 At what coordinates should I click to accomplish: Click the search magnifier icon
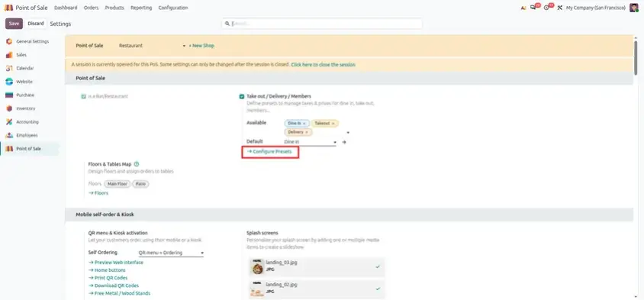[227, 24]
